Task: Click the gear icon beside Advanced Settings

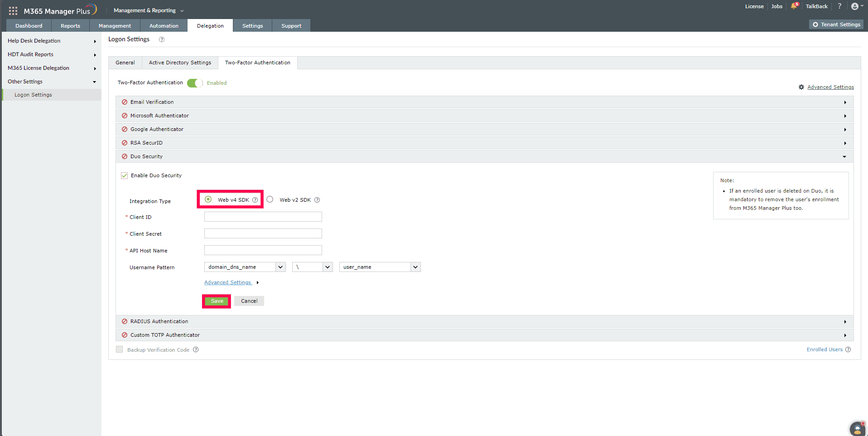Action: pos(801,87)
